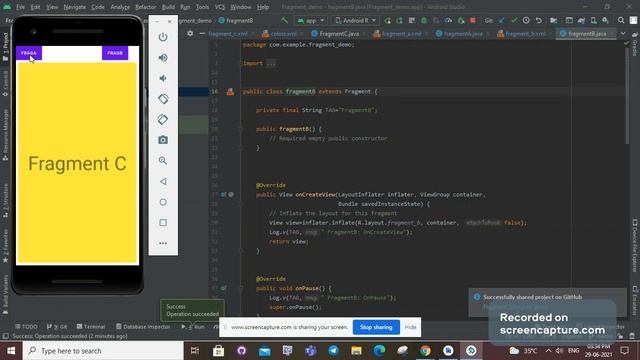Open the Android R device dropdown
Image resolution: width=640 pixels, height=360 pixels.
[355, 20]
